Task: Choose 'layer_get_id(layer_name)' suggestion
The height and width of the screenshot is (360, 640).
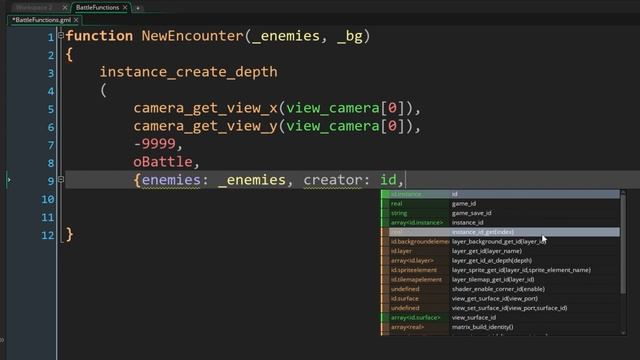Action: point(500,251)
